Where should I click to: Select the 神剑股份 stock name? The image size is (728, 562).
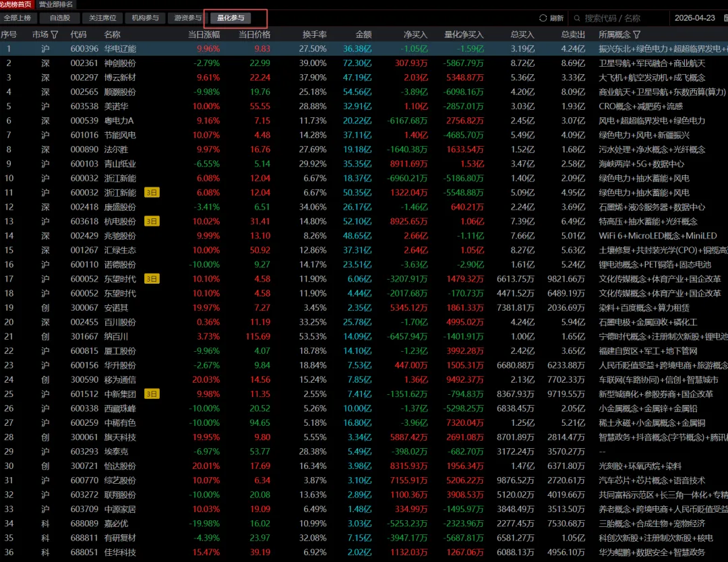[120, 63]
